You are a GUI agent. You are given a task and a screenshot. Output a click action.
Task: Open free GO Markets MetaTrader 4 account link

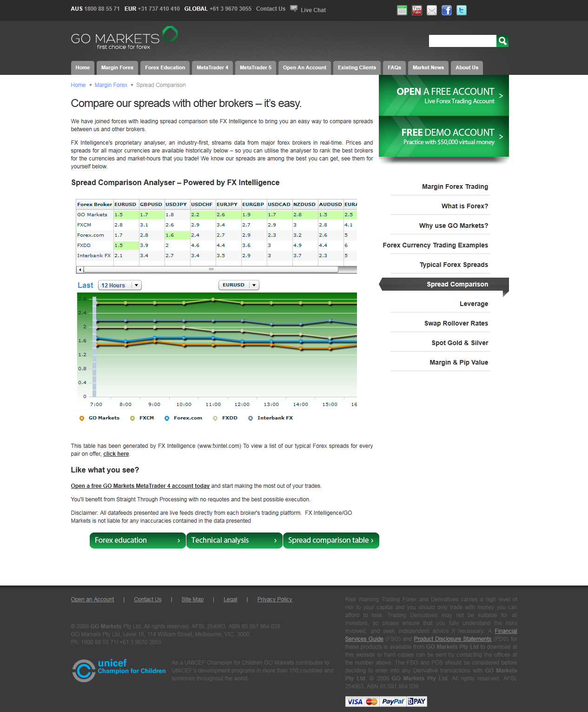140,486
